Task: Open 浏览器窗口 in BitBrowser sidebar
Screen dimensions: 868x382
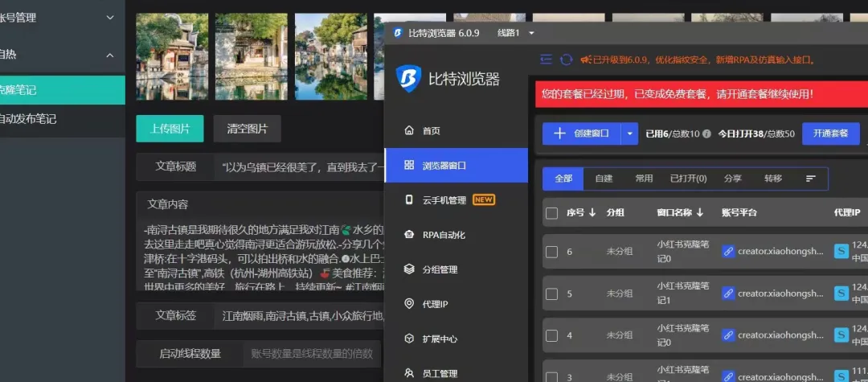Action: pos(457,165)
